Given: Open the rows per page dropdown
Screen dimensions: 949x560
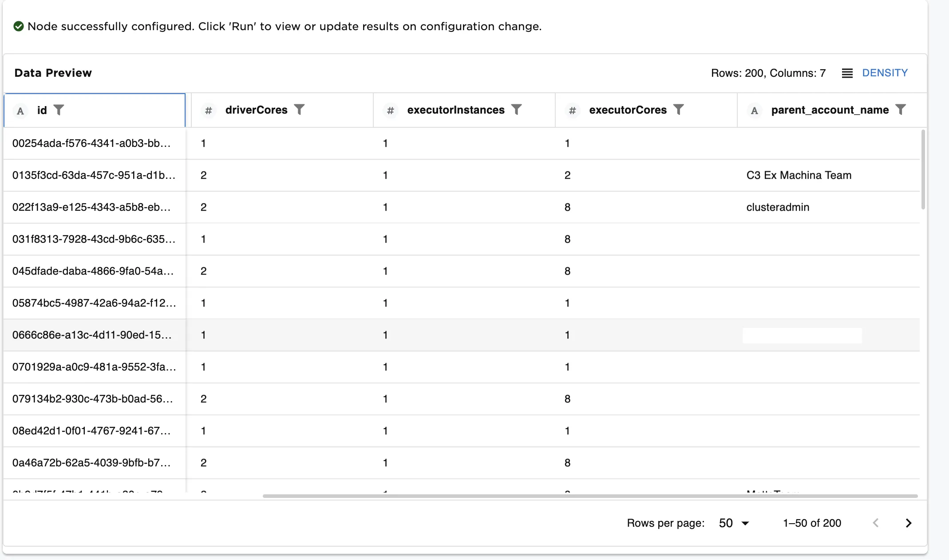Looking at the screenshot, I should (734, 523).
